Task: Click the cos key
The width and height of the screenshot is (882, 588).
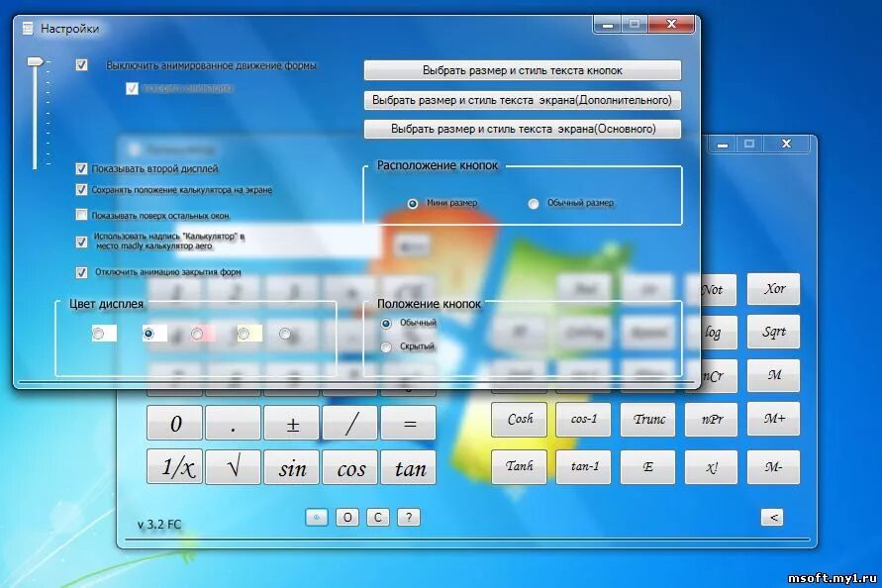Action: click(x=349, y=467)
